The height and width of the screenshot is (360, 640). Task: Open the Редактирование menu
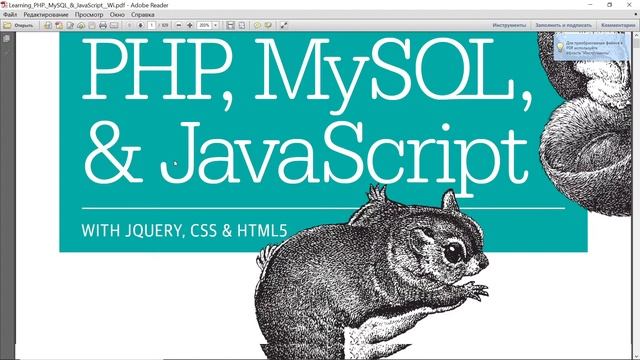coord(46,14)
